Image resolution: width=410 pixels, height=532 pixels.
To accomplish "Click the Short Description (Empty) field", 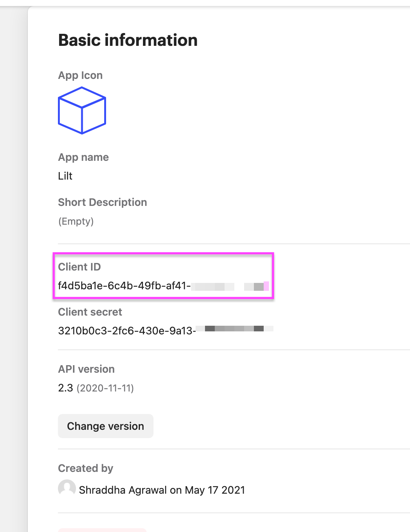I will [76, 221].
